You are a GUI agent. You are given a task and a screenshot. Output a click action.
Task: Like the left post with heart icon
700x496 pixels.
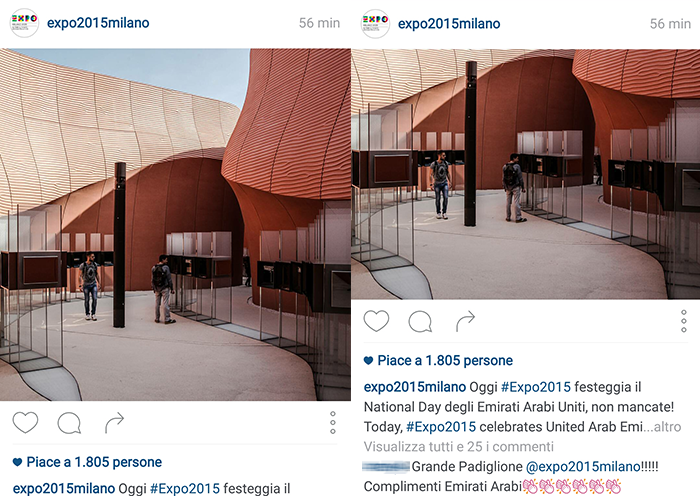click(x=25, y=422)
